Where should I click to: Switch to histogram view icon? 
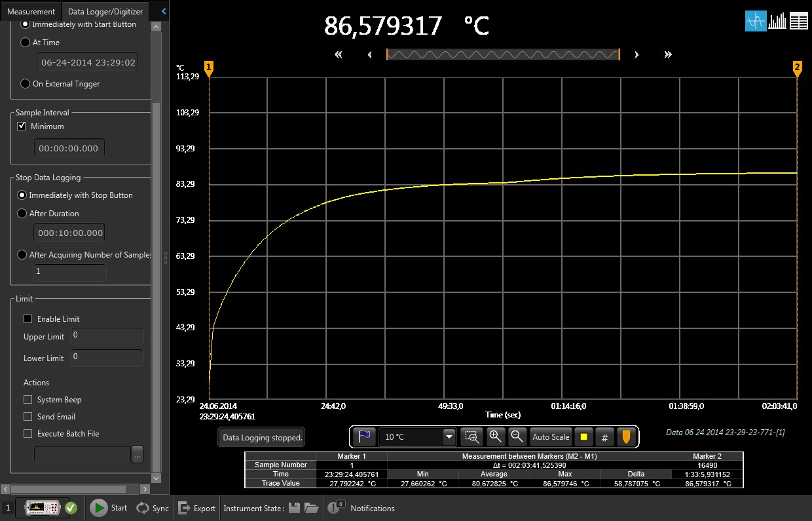click(777, 21)
